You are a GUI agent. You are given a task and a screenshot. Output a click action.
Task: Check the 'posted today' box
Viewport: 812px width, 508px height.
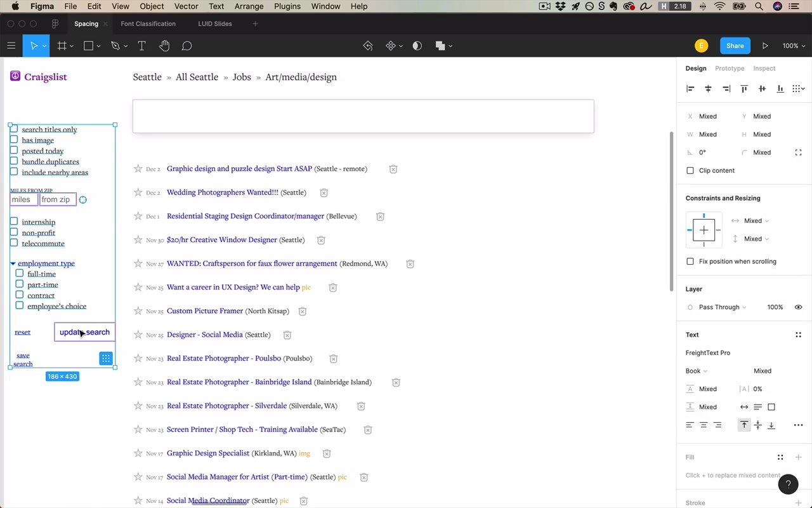click(x=14, y=150)
